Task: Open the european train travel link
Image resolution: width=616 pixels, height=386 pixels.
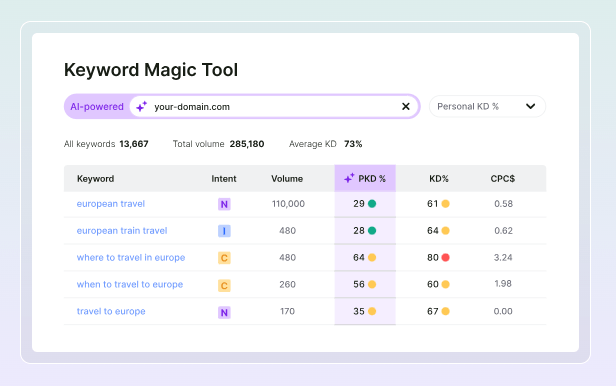Action: (122, 231)
